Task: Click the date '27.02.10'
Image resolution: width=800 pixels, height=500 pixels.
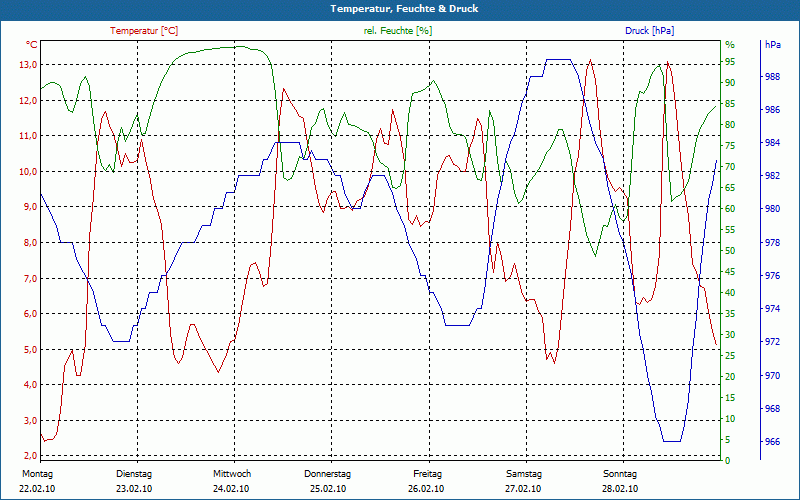Action: point(523,489)
